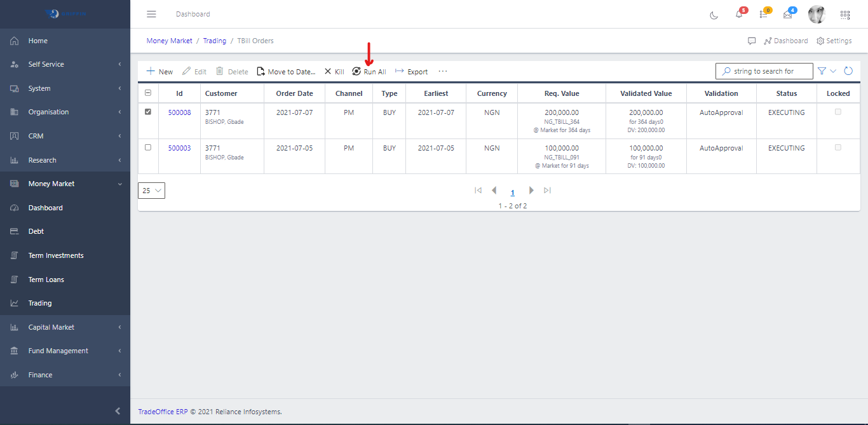The image size is (868, 425).
Task: Collapse sidebar using bottom arrow
Action: [118, 411]
